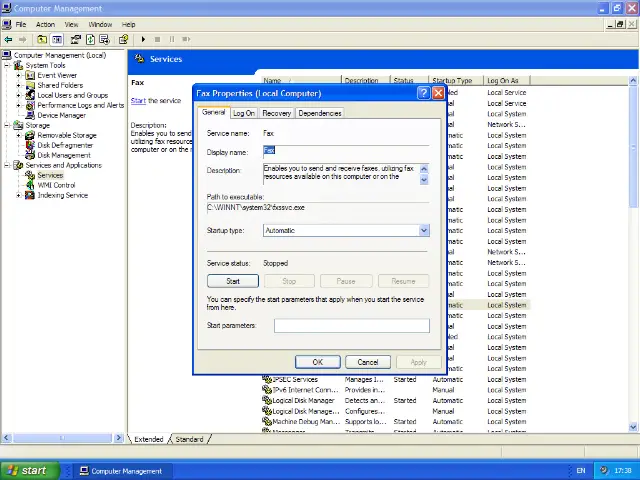Click the Stop Service square icon in toolbar

point(157,39)
